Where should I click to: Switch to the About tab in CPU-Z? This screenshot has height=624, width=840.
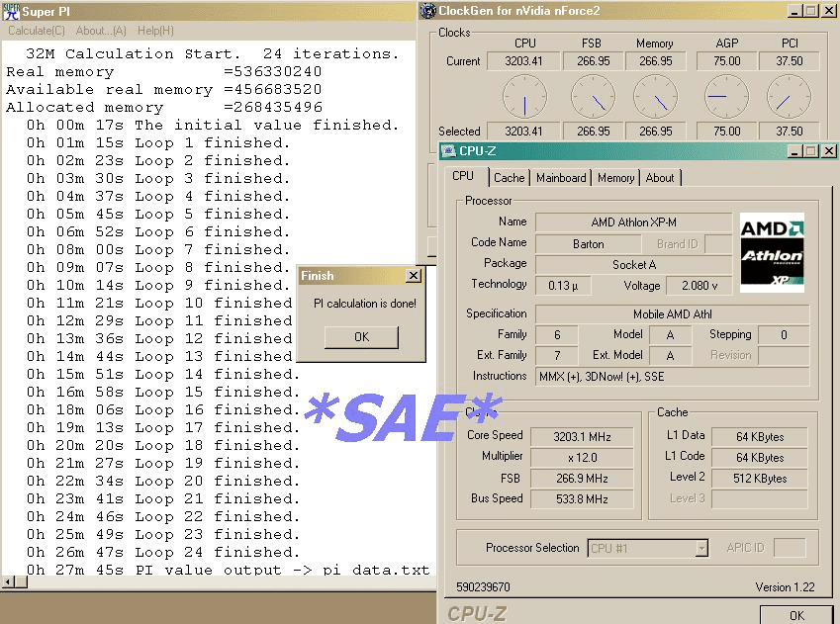click(x=660, y=178)
